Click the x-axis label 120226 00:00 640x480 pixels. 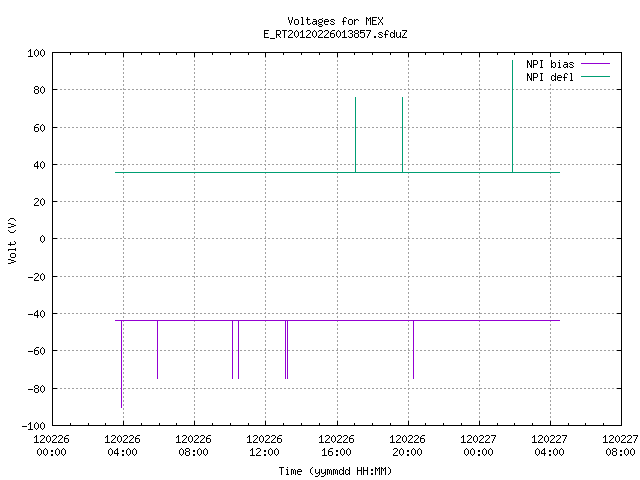[51, 446]
